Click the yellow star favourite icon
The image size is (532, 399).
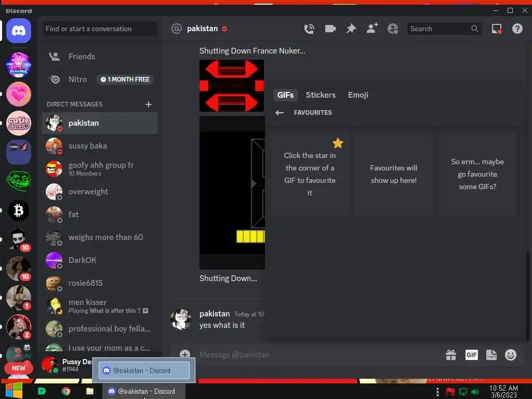[x=338, y=143]
